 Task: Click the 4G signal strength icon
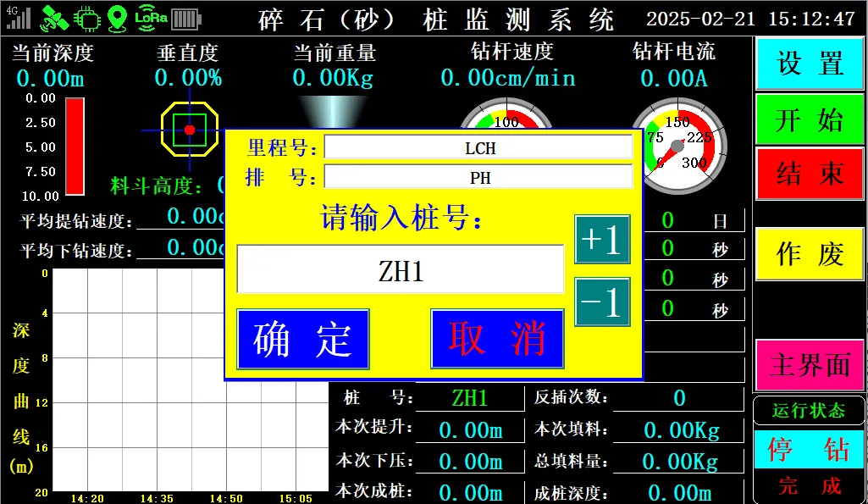point(18,17)
